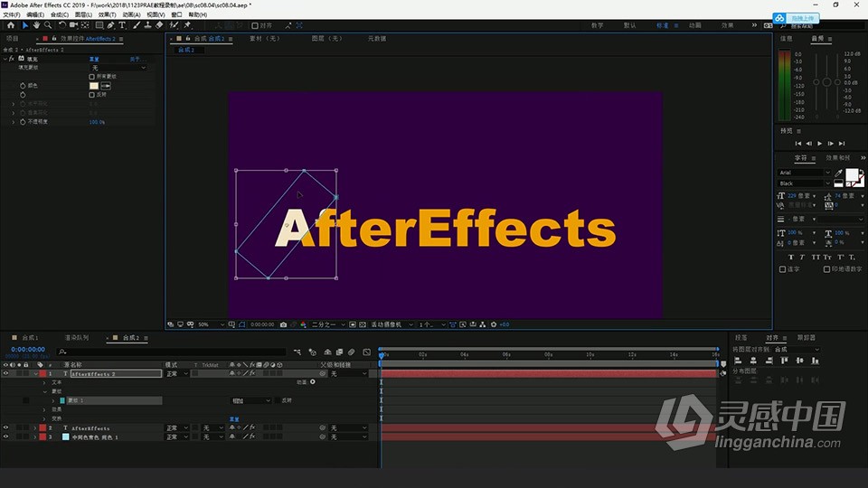This screenshot has height=488, width=868.
Task: Click the Draft 3D icon in timeline
Action: point(313,352)
